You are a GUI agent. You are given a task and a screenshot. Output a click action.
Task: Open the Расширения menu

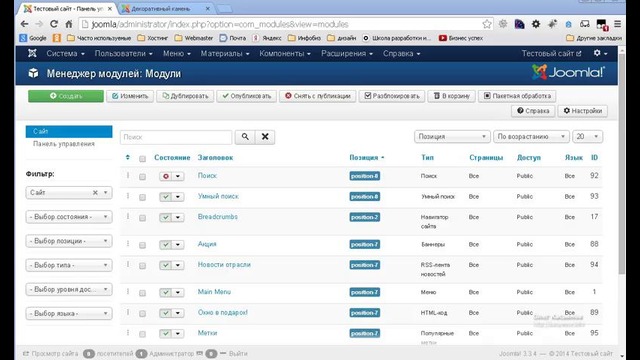[347, 53]
